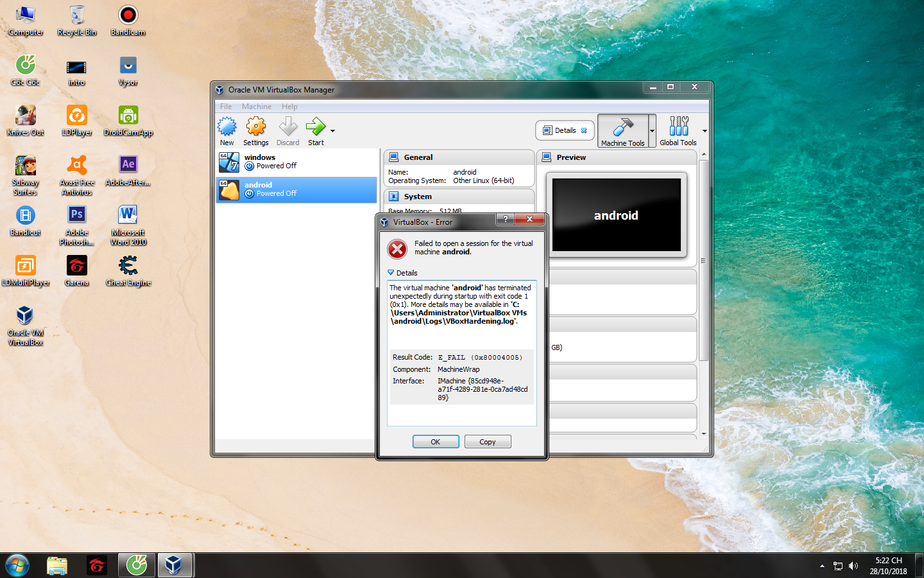Click the details pane vertical scrollbar
The width and height of the screenshot is (924, 578).
[x=704, y=260]
